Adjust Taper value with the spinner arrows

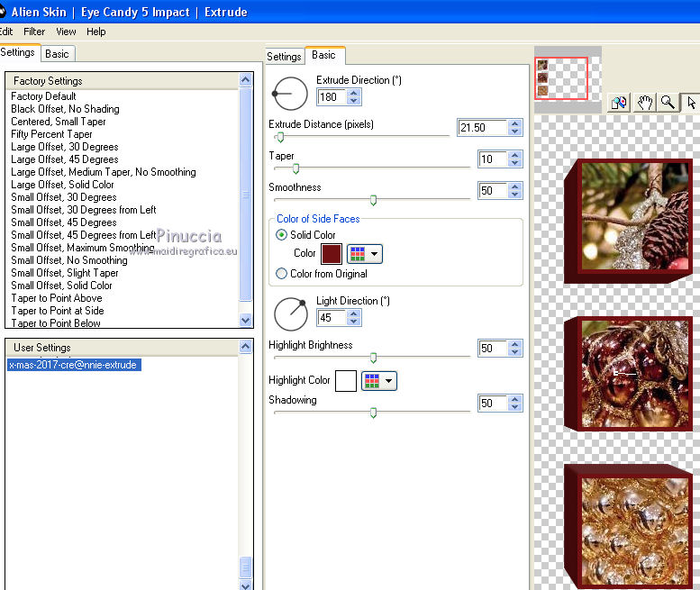pos(515,159)
